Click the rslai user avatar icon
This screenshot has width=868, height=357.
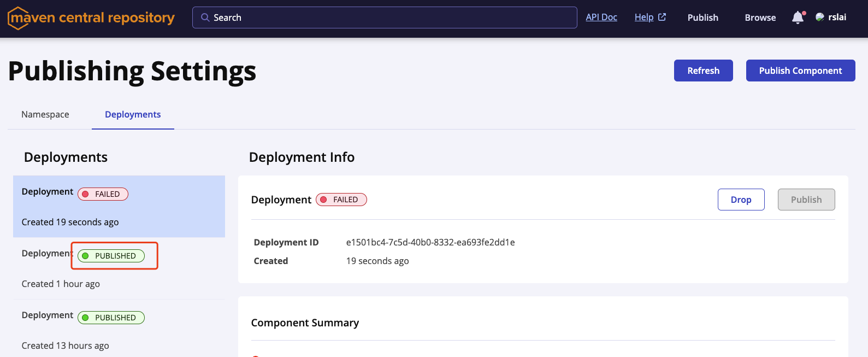pyautogui.click(x=820, y=17)
